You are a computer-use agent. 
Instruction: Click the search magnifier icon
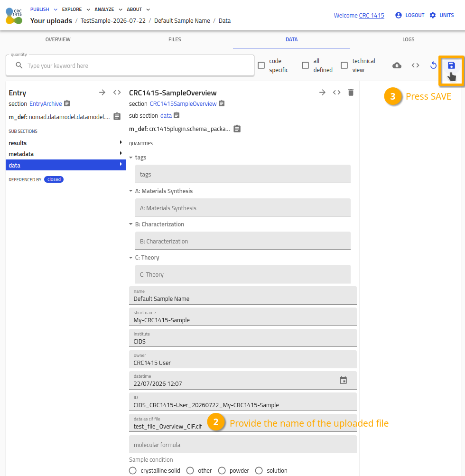tap(19, 65)
